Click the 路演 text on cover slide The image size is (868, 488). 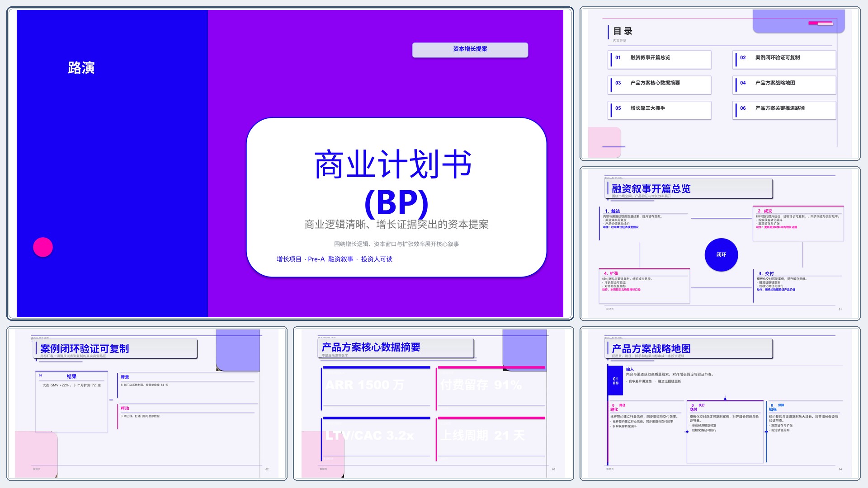81,68
